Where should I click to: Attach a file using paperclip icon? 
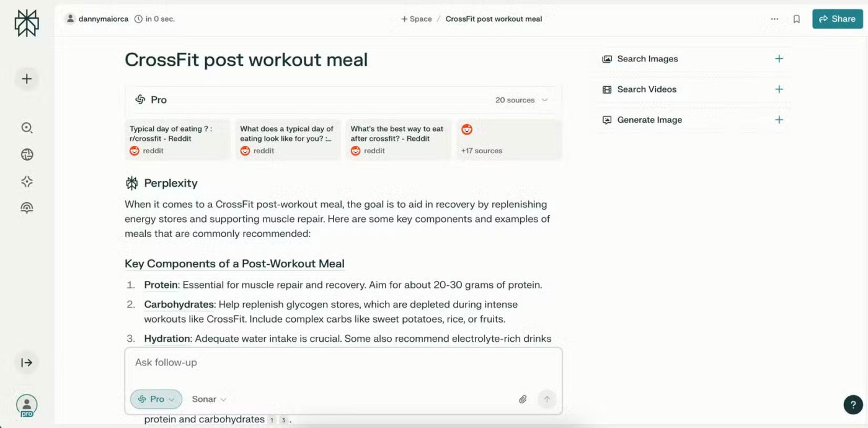pos(523,399)
